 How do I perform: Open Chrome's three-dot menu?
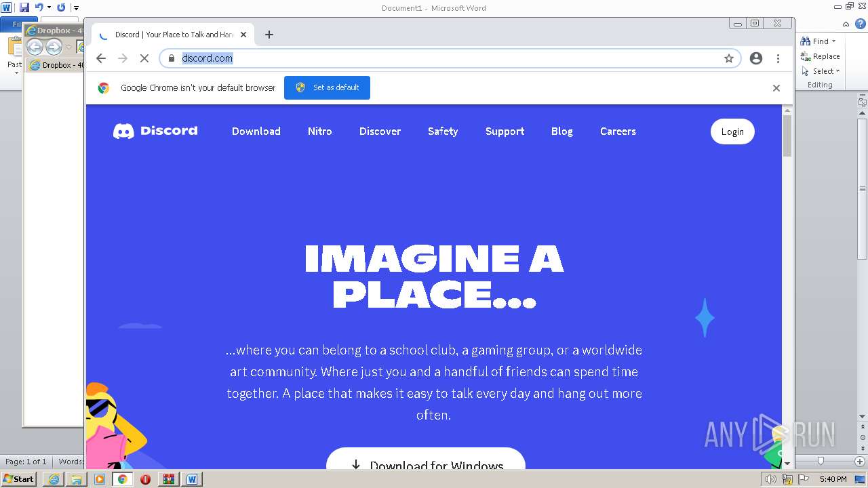coord(778,58)
